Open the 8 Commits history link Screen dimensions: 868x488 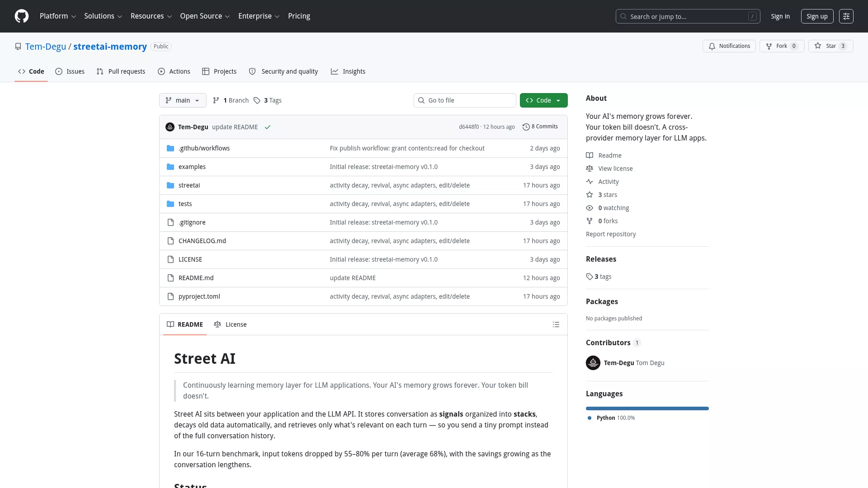(540, 127)
